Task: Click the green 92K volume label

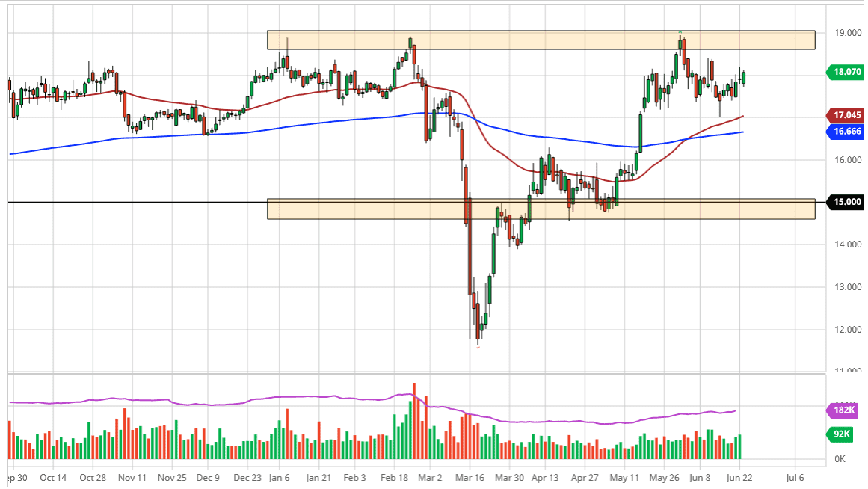Action: pyautogui.click(x=845, y=434)
